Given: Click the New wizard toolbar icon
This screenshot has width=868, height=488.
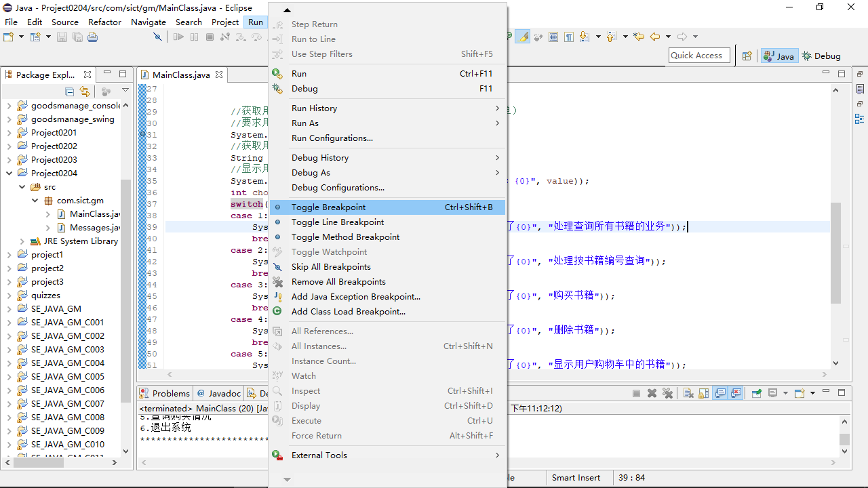Looking at the screenshot, I should click(9, 37).
